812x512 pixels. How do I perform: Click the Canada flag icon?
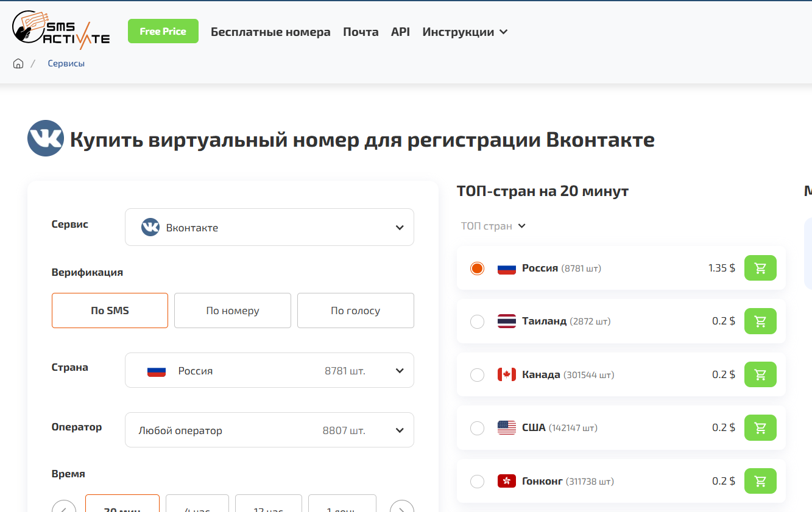(x=507, y=374)
